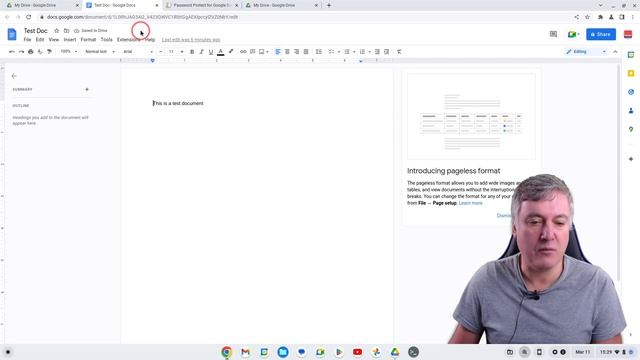Open the comment history icon
This screenshot has height=360, width=640.
point(553,34)
